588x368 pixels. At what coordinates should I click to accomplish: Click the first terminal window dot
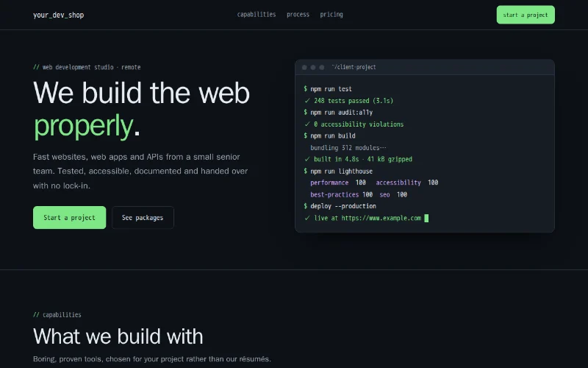[304, 67]
